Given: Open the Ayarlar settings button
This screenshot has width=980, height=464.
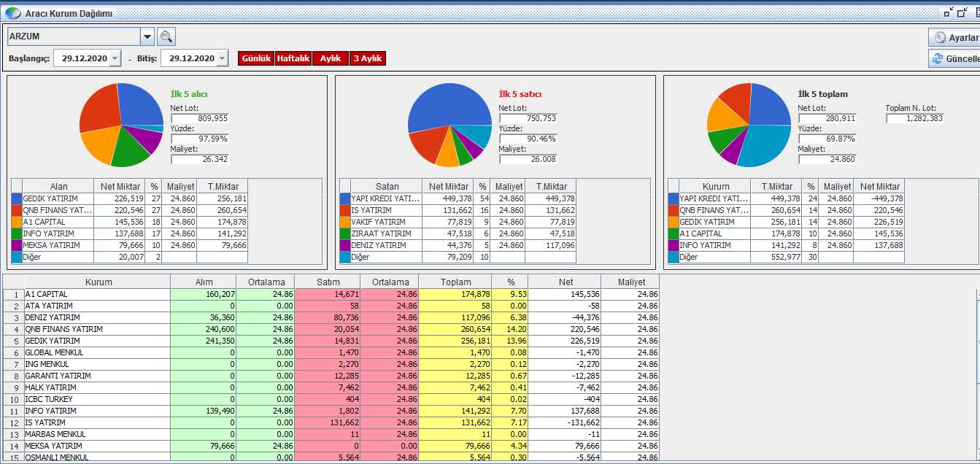Looking at the screenshot, I should point(954,37).
